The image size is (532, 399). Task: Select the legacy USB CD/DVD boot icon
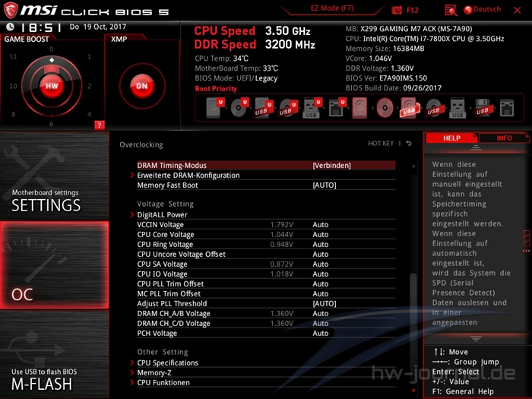pyautogui.click(x=434, y=108)
